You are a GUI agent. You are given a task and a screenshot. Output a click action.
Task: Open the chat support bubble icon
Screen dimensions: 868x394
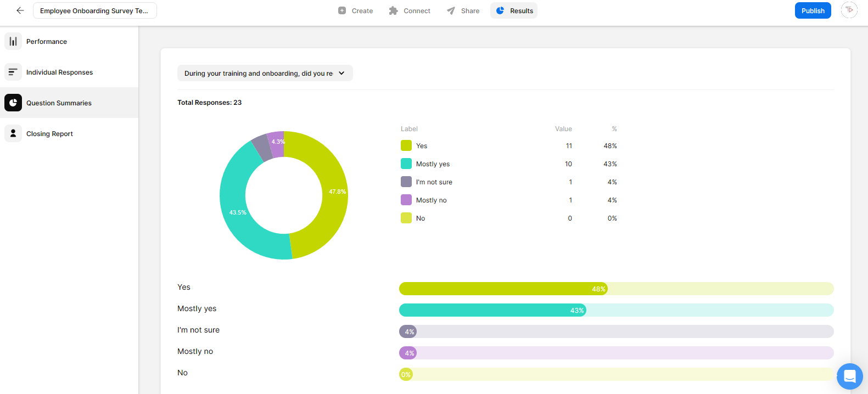[x=849, y=376]
